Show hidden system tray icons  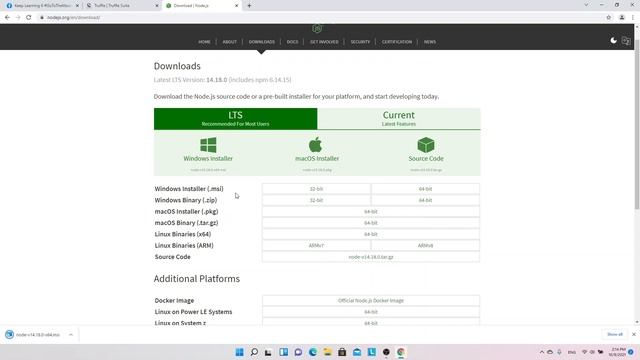tap(542, 352)
